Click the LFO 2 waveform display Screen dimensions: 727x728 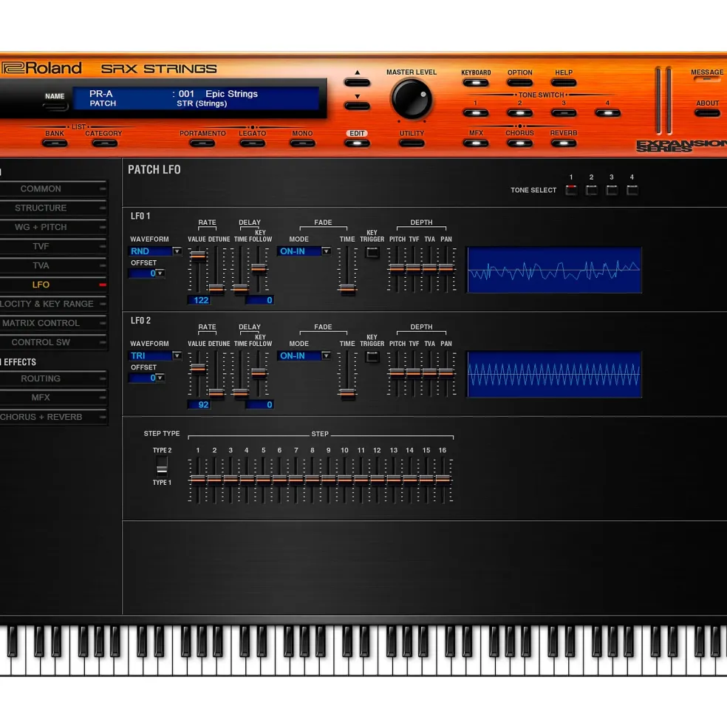pyautogui.click(x=554, y=374)
